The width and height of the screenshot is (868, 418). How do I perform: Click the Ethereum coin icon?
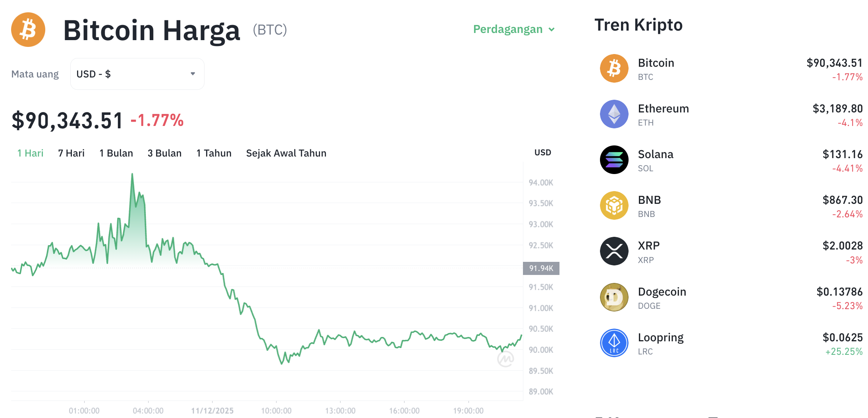(x=614, y=114)
